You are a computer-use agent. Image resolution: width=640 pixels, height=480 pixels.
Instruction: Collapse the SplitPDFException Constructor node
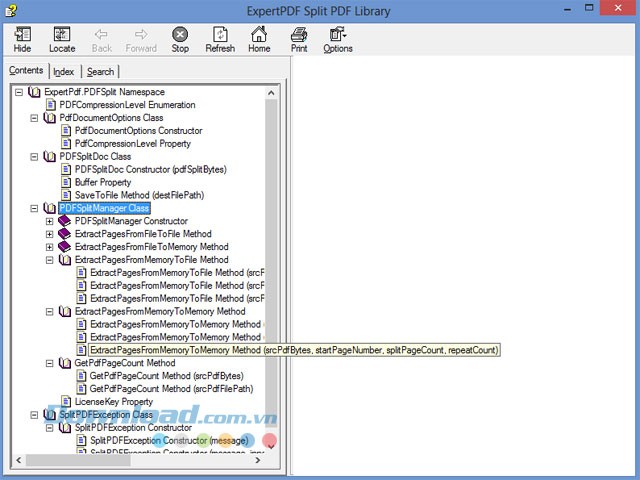49,428
